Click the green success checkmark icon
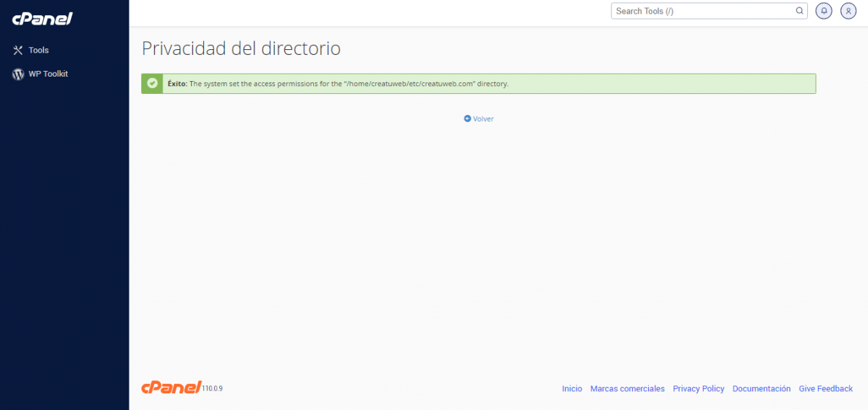The height and width of the screenshot is (410, 868). [x=152, y=83]
